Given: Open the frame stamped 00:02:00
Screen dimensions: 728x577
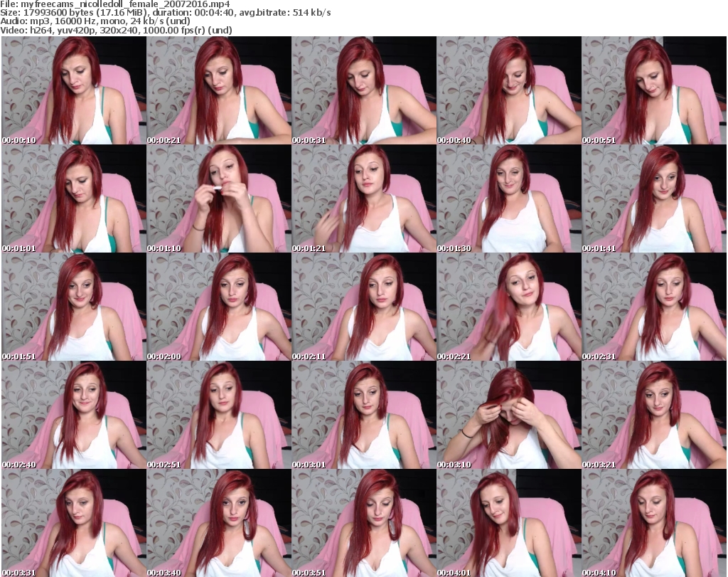Looking at the screenshot, I should pos(219,307).
